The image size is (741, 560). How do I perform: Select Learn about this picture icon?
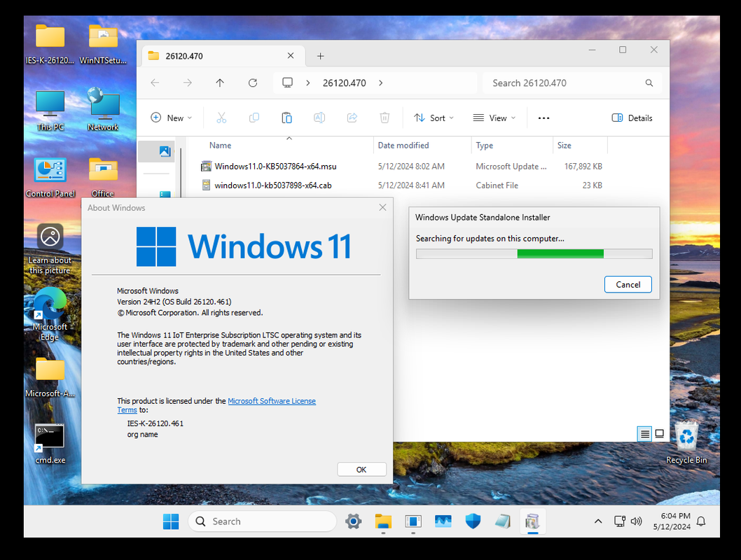click(x=50, y=249)
